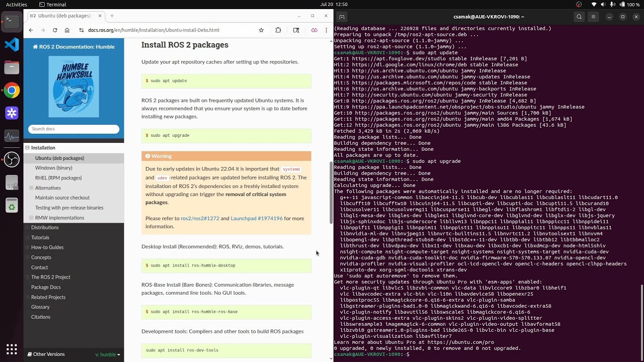Open a new Chrome tab
Screen dimensions: 644x362
pyautogui.click(x=112, y=16)
